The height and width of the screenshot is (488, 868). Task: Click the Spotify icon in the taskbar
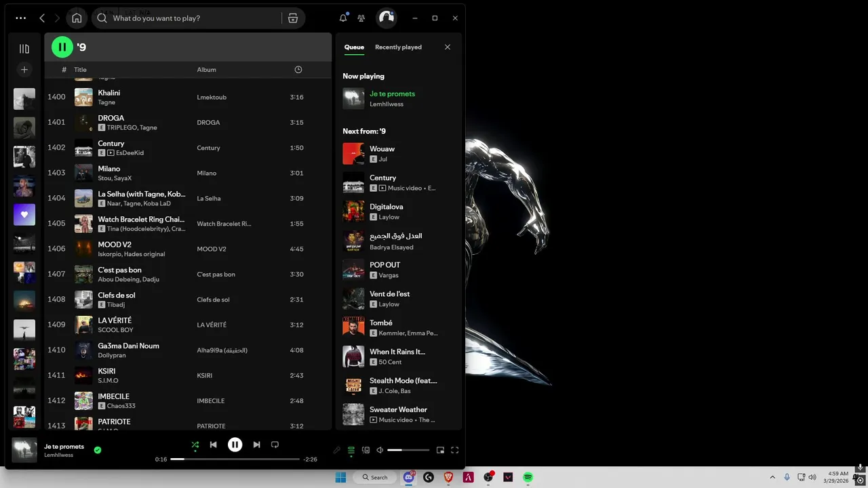pos(528,477)
